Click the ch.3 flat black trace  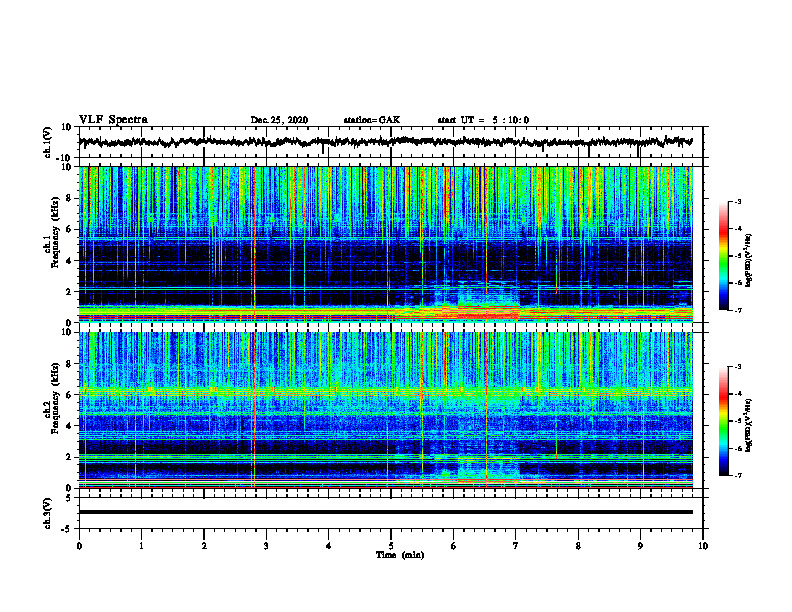tap(385, 512)
